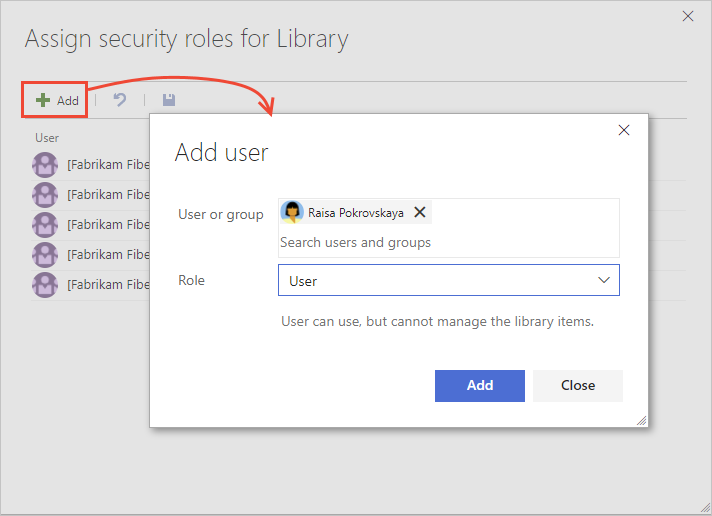Viewport: 712px width, 516px height.
Task: Click the User column header
Action: pos(47,138)
